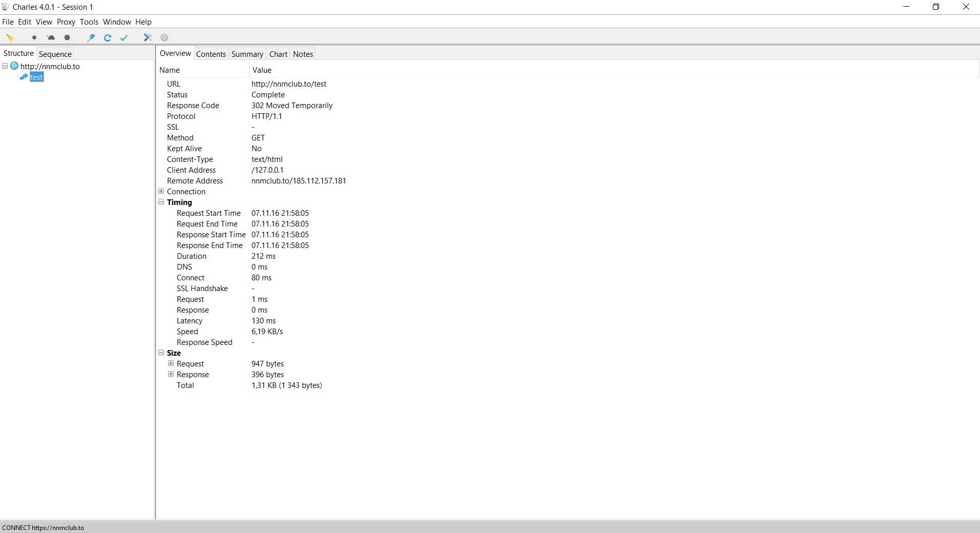Select the http://nnmclub.to host entry
Viewport: 980px width, 533px height.
(50, 66)
